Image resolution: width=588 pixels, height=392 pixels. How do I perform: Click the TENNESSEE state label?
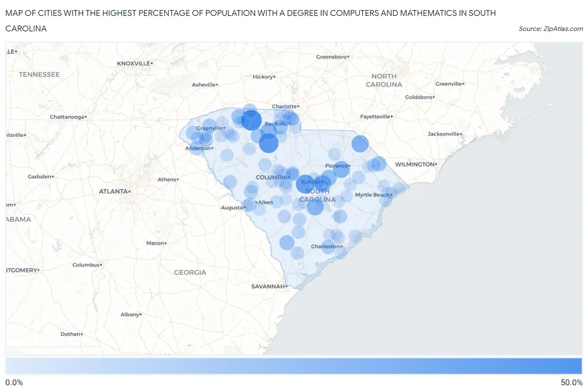39,74
